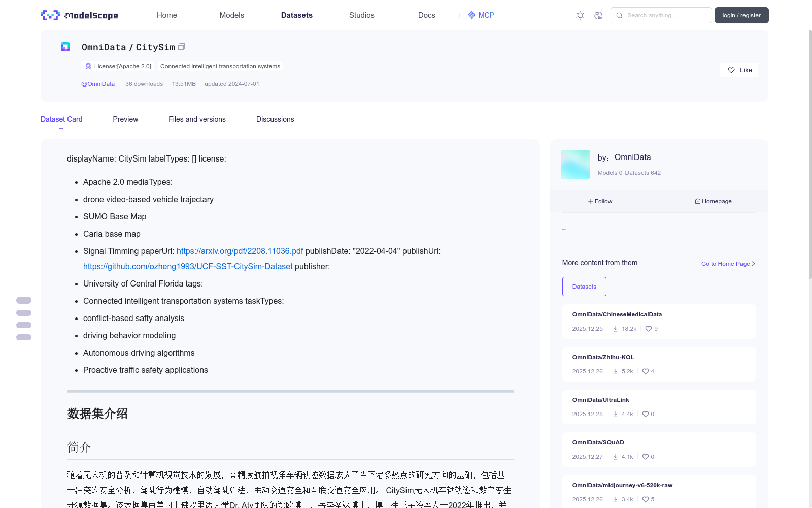Click the '13.51MB' size text

coord(184,84)
